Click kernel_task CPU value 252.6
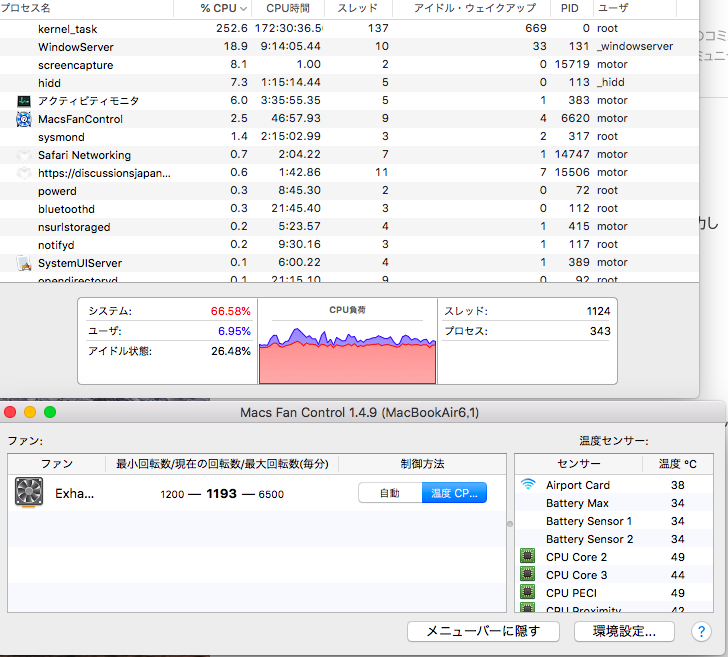Screen dimensions: 728x657 tap(232, 28)
